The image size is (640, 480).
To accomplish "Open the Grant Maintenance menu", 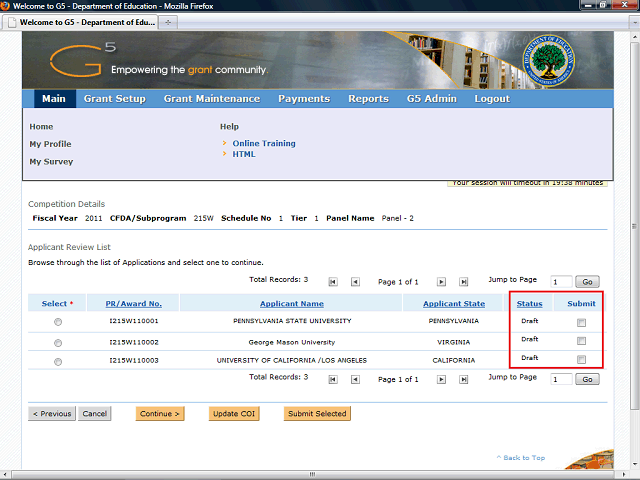I will pos(211,99).
